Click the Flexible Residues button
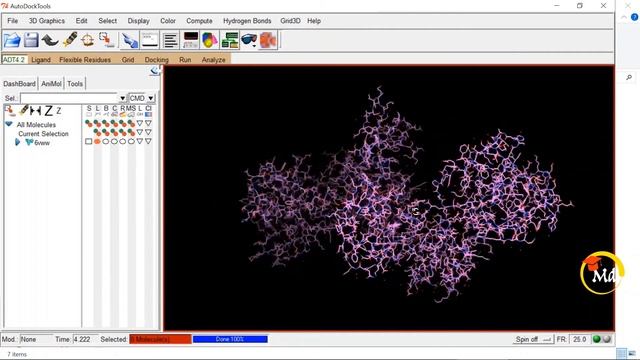Screen dimensions: 640x360 85,60
